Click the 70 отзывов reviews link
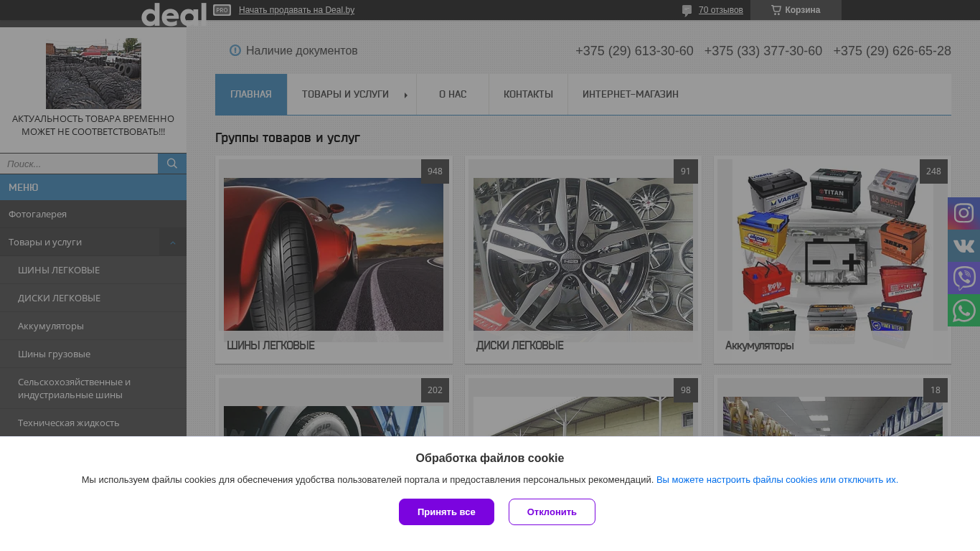This screenshot has height=551, width=980. 720,10
